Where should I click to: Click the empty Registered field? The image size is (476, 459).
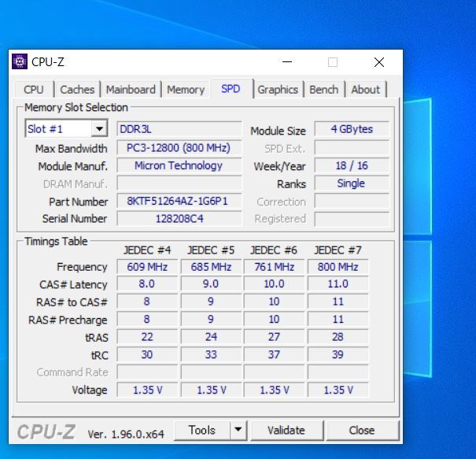click(352, 219)
